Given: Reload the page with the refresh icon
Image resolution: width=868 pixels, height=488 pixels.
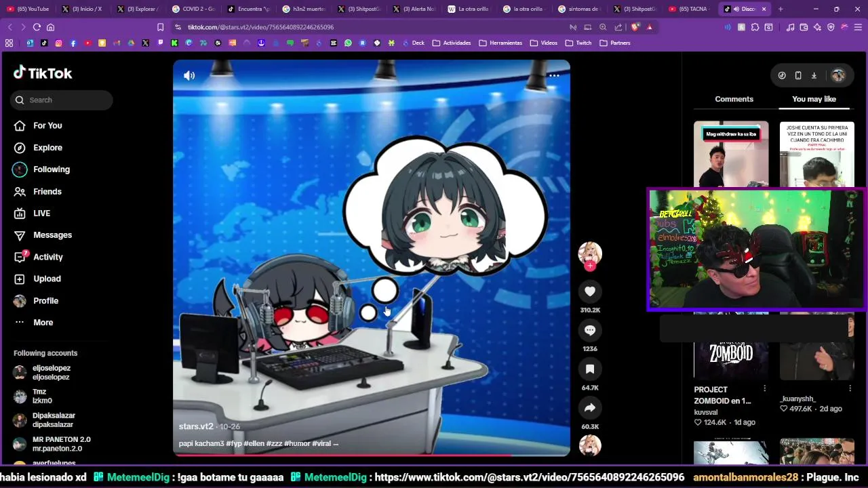Looking at the screenshot, I should (37, 27).
